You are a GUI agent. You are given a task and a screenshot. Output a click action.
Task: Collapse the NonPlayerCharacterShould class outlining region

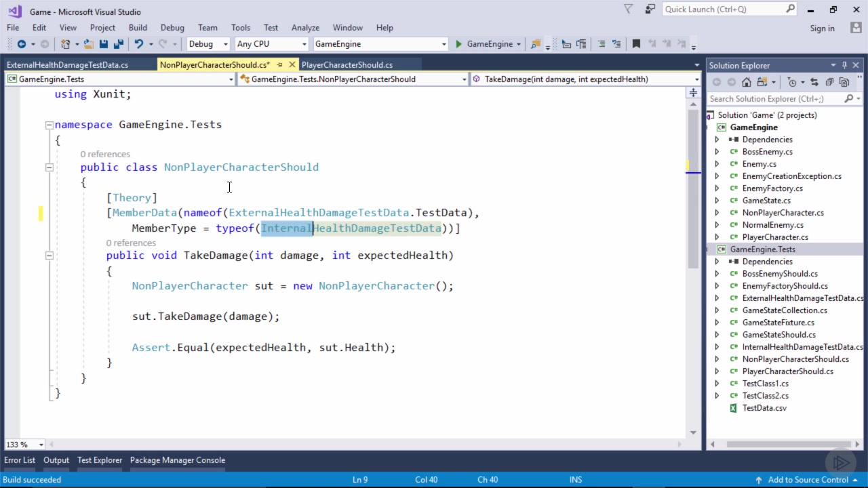pyautogui.click(x=49, y=167)
